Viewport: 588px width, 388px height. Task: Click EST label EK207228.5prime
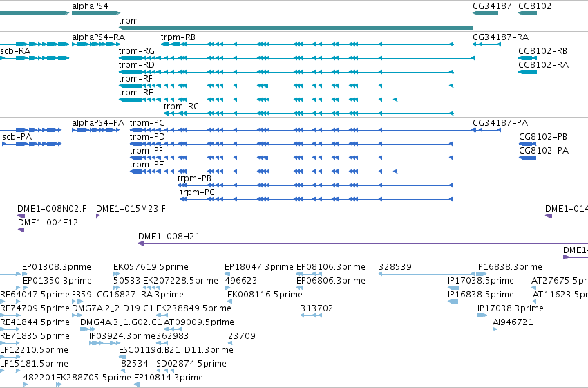181,281
